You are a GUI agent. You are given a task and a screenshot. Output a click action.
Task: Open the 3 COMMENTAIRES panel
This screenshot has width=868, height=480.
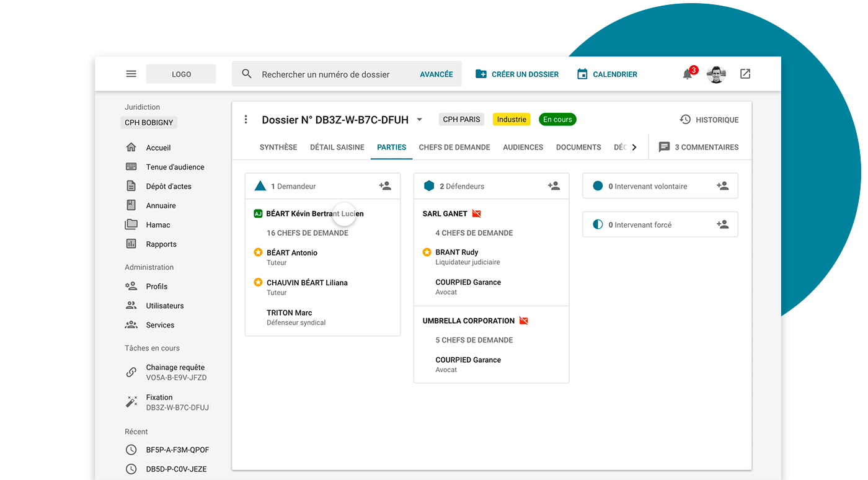pyautogui.click(x=699, y=147)
